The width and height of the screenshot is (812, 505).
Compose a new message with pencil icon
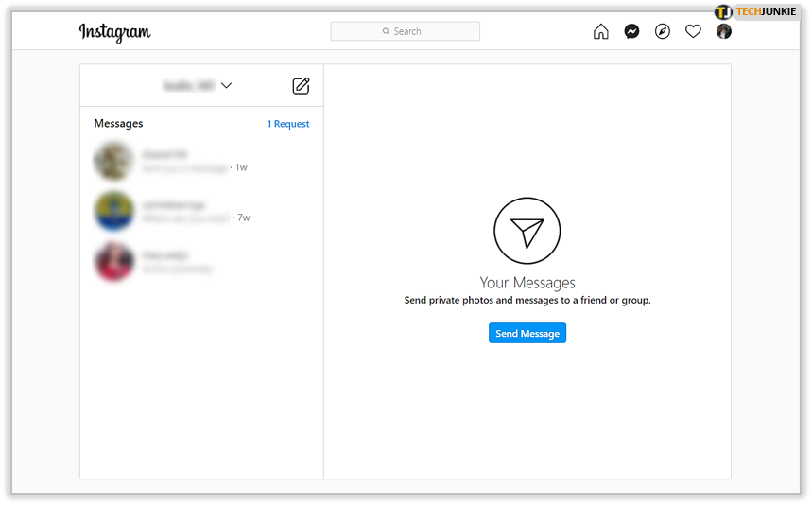click(x=301, y=86)
